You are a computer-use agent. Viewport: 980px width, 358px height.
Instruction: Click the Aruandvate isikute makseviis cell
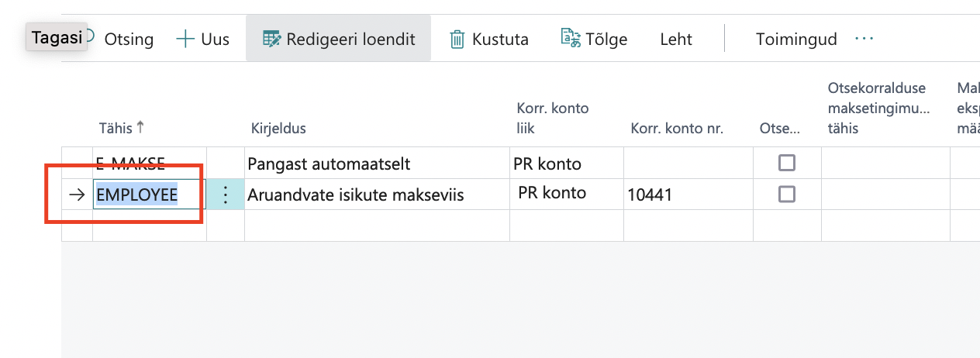(x=377, y=194)
